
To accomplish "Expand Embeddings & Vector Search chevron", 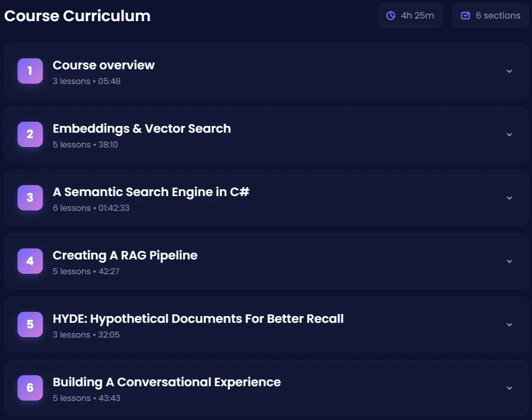I will (509, 135).
